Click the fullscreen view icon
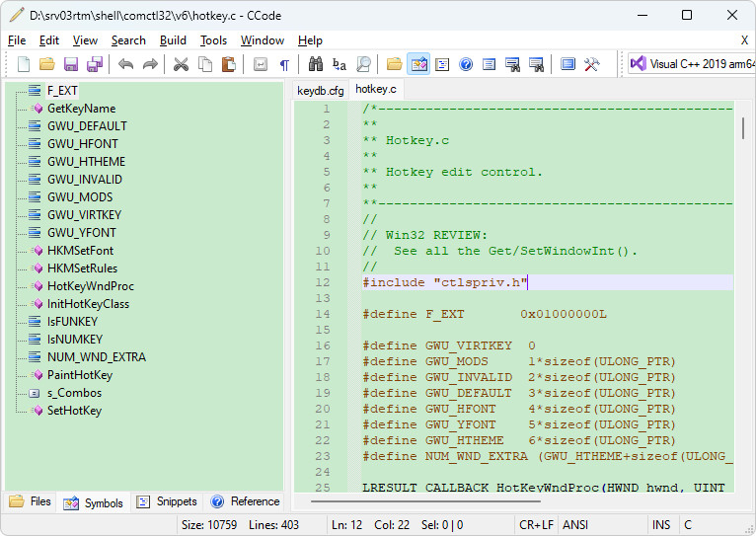The width and height of the screenshot is (756, 536). (x=567, y=64)
